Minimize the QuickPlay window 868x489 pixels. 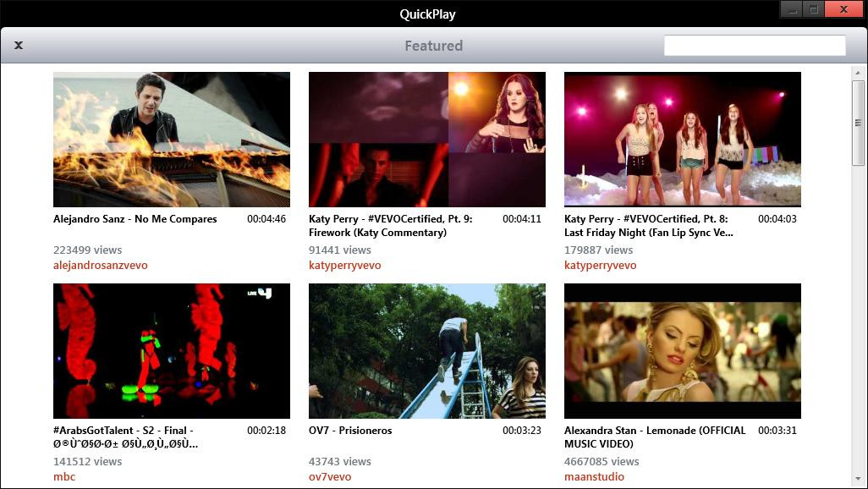[x=792, y=9]
